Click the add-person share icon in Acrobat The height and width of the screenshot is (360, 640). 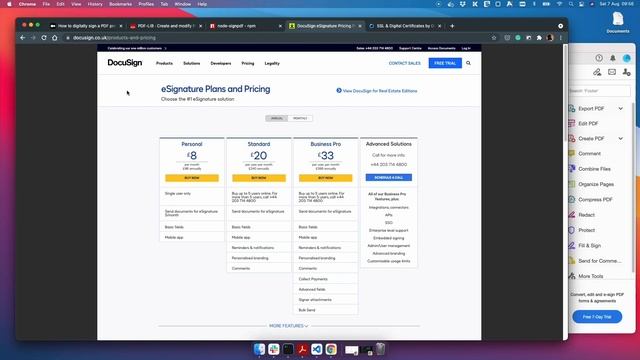tap(626, 72)
